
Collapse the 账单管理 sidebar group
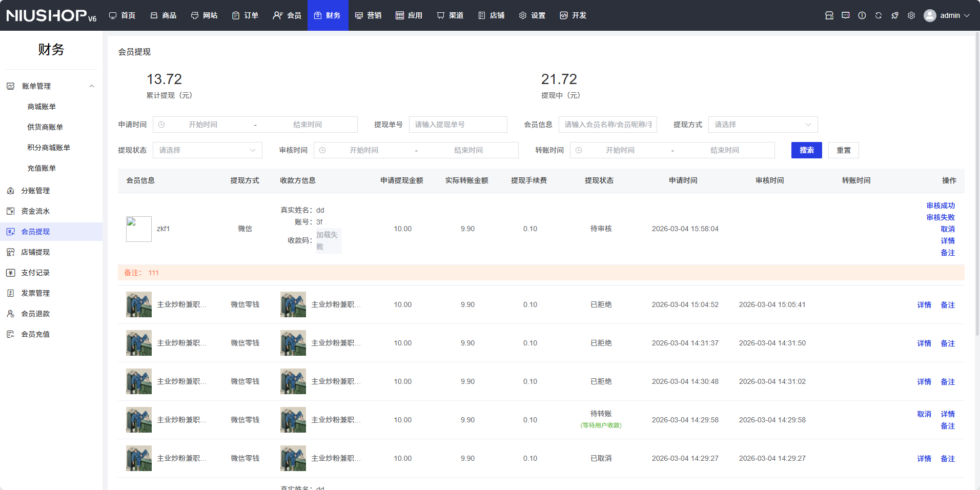coord(92,86)
